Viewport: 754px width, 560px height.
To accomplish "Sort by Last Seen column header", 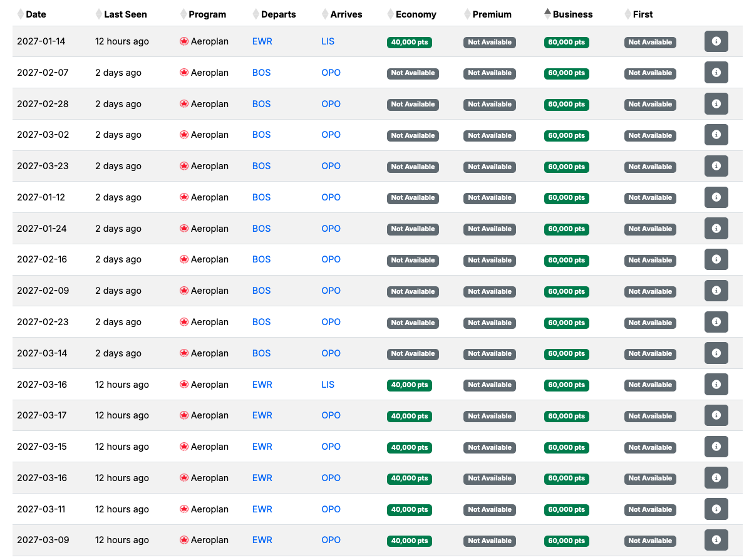I will [121, 14].
